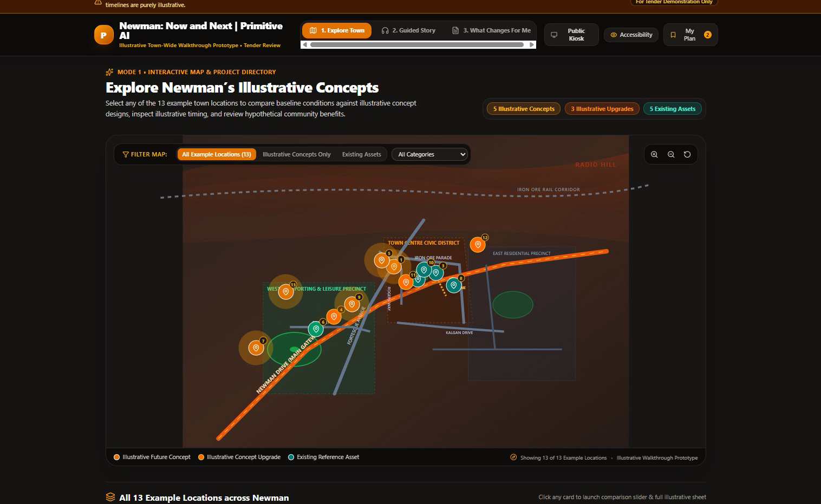This screenshot has width=821, height=504.
Task: Select orange pin number 4
Action: (x=334, y=317)
